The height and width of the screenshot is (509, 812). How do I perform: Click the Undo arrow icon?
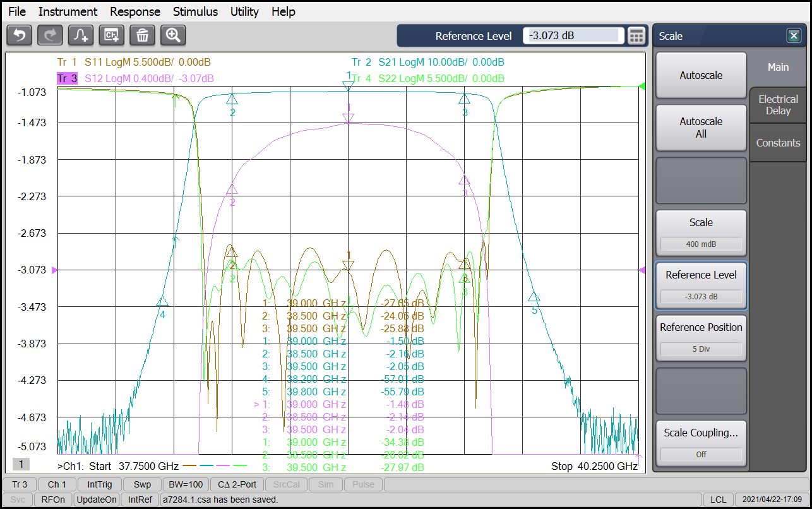coord(19,35)
